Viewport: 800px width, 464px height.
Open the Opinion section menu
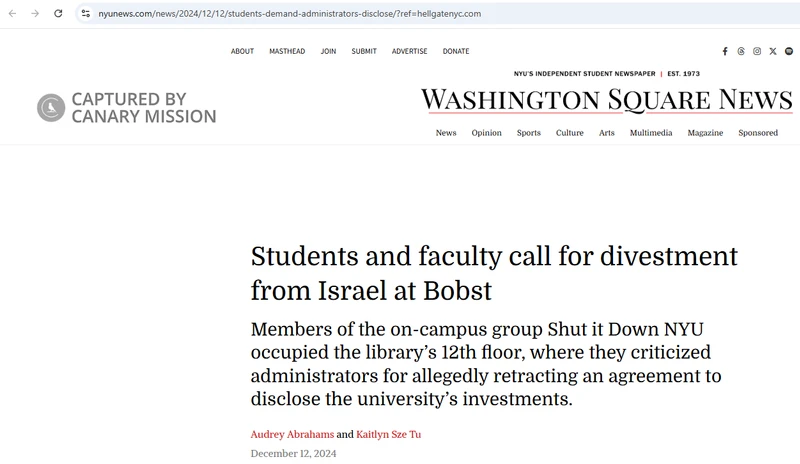(487, 133)
